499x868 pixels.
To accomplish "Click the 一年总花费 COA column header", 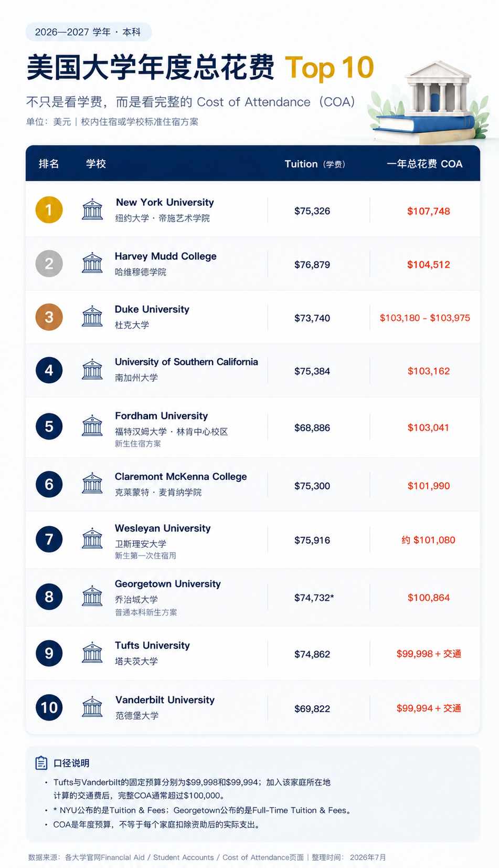I will click(x=424, y=164).
